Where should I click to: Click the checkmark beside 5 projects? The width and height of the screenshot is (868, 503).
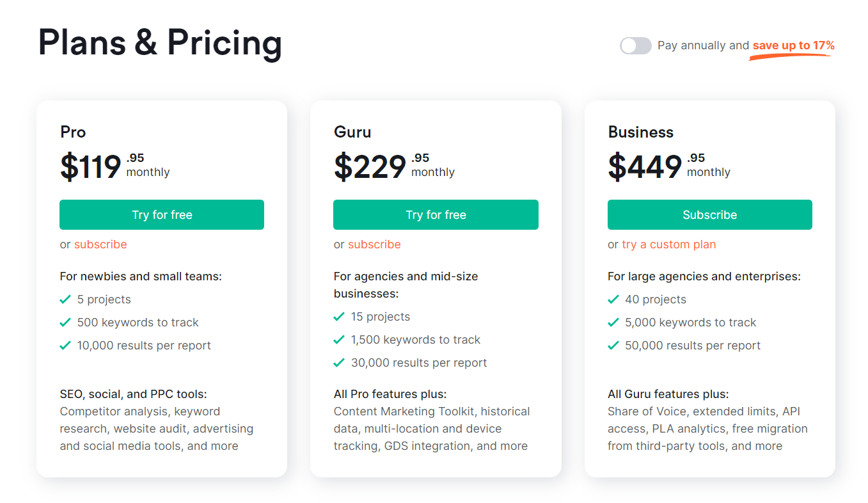point(65,299)
